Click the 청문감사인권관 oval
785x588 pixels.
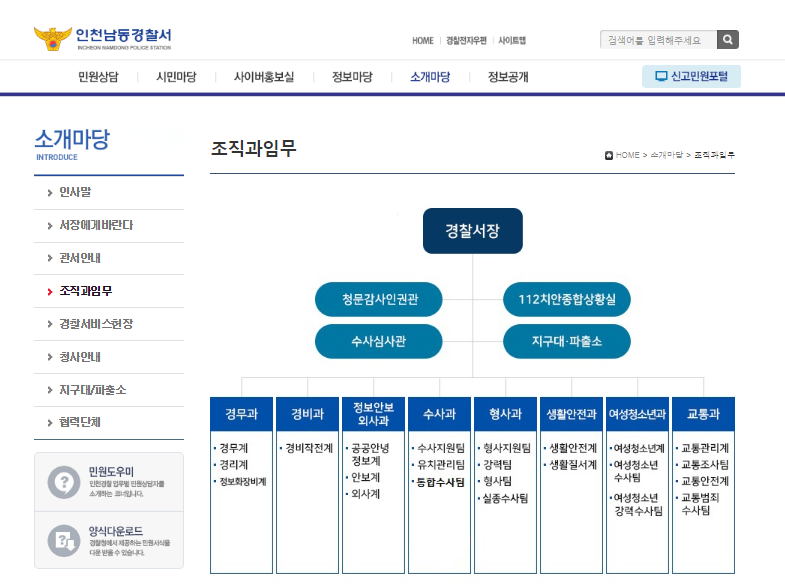[x=378, y=299]
